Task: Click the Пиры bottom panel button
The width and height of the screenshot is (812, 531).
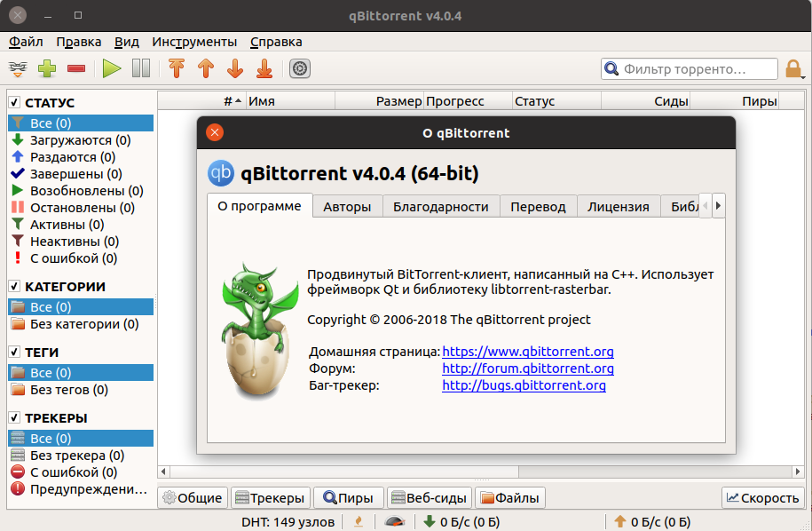Action: [348, 498]
